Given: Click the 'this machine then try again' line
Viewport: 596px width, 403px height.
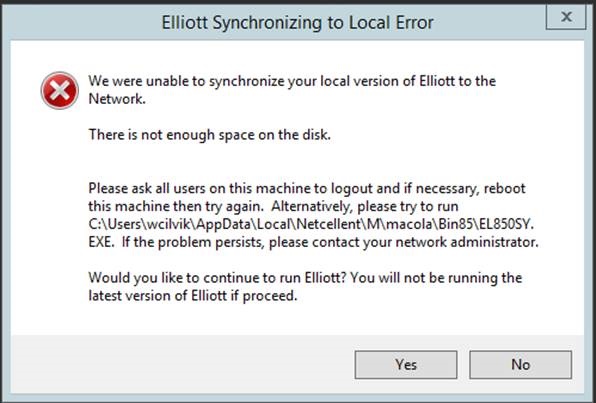Looking at the screenshot, I should click(273, 206).
